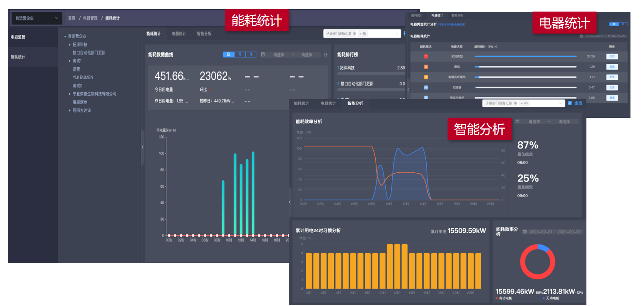
Task: Uncheck the 全选 checkbox in analysis window
Action: point(570,103)
